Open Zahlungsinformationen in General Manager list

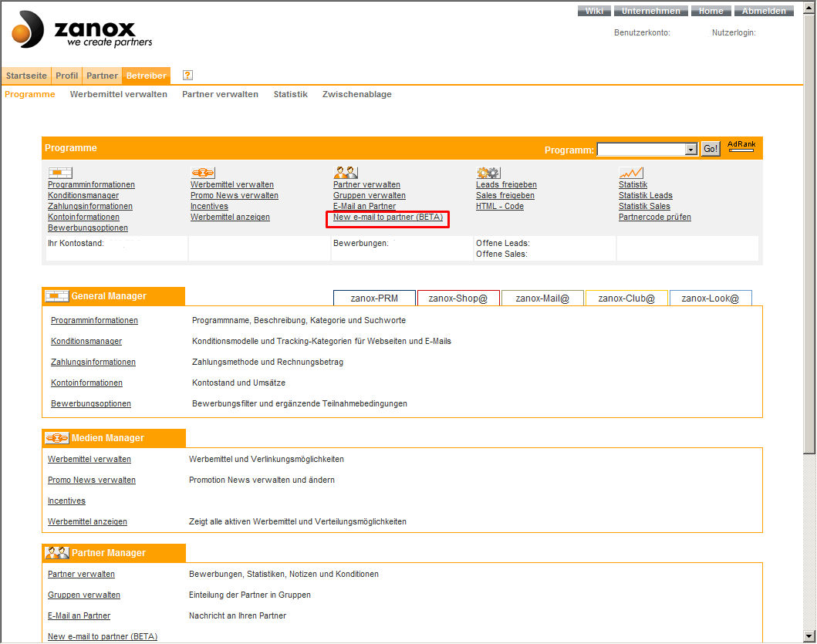pos(93,362)
